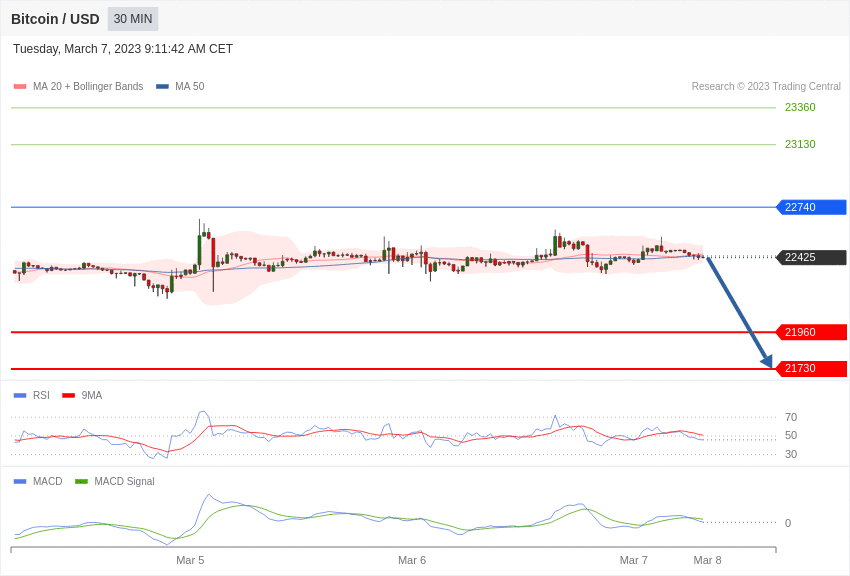
Task: Click the RSI axis value 50
Action: coord(791,435)
